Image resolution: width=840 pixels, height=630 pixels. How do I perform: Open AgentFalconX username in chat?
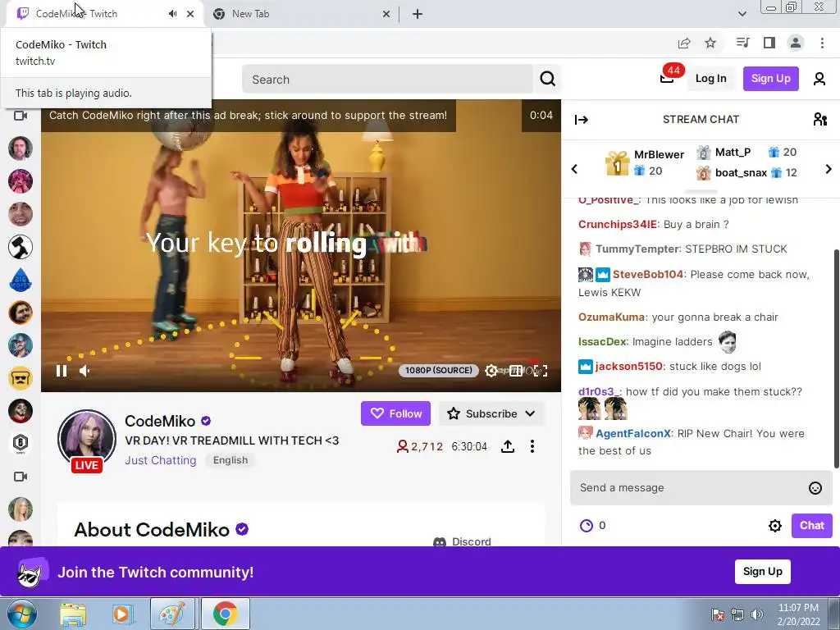633,433
